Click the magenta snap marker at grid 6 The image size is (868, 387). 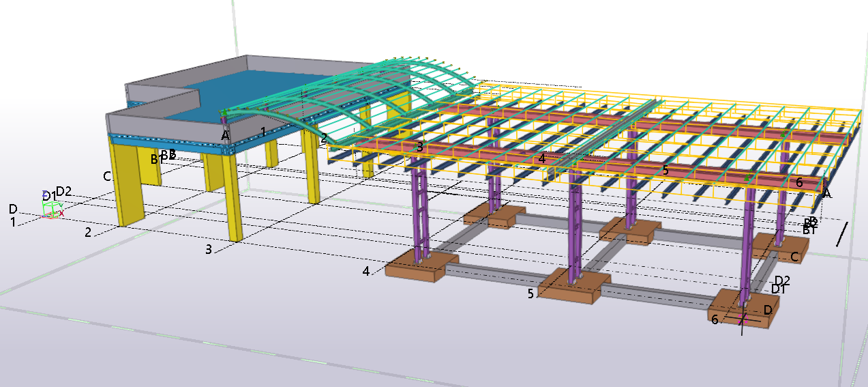(743, 318)
